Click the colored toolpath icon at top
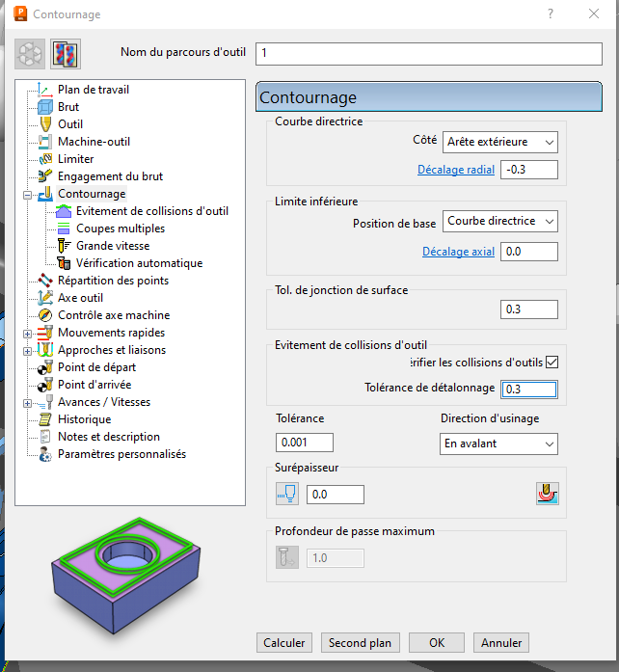Viewport: 619px width, 672px height. coord(66,55)
